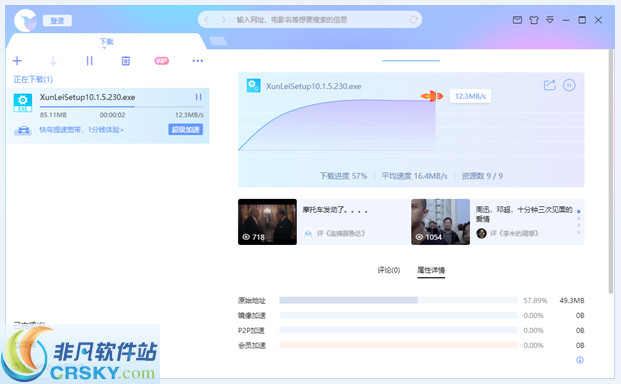Open the blank new tab next to 下载
Viewport: 621px width, 384px height.
click(x=218, y=41)
